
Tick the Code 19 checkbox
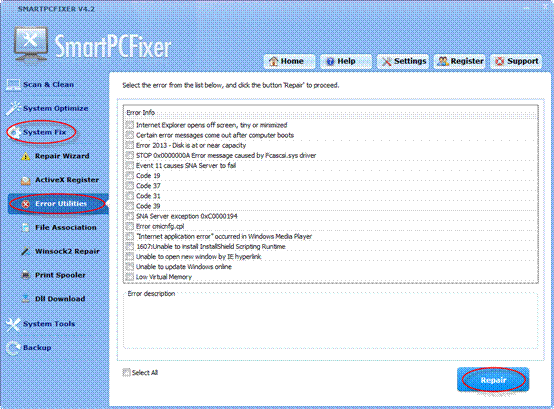pos(130,176)
